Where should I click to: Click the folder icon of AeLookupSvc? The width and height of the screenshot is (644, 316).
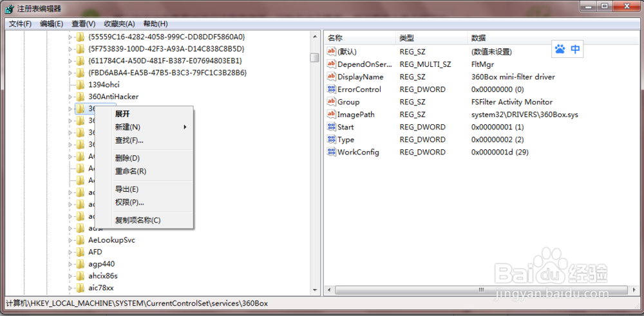pyautogui.click(x=80, y=240)
